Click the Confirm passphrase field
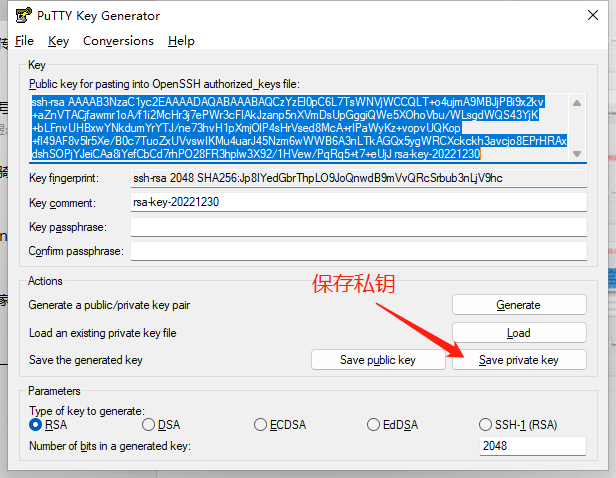The width and height of the screenshot is (616, 478). tap(357, 250)
